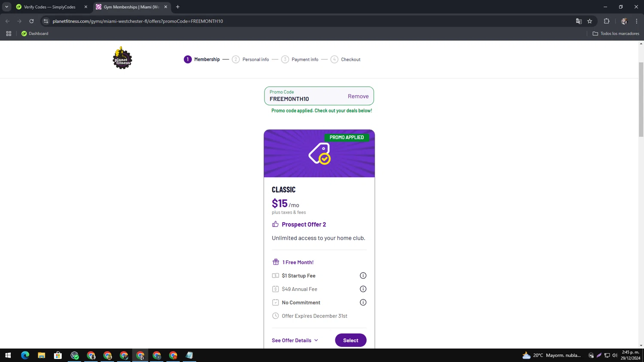
Task: Switch to the Gym Memberships tab
Action: [131, 7]
